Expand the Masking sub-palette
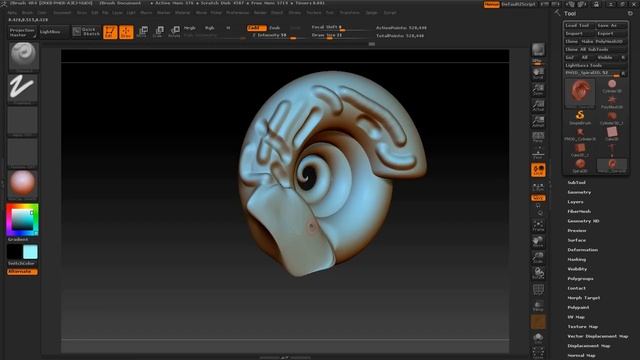 coord(577,259)
